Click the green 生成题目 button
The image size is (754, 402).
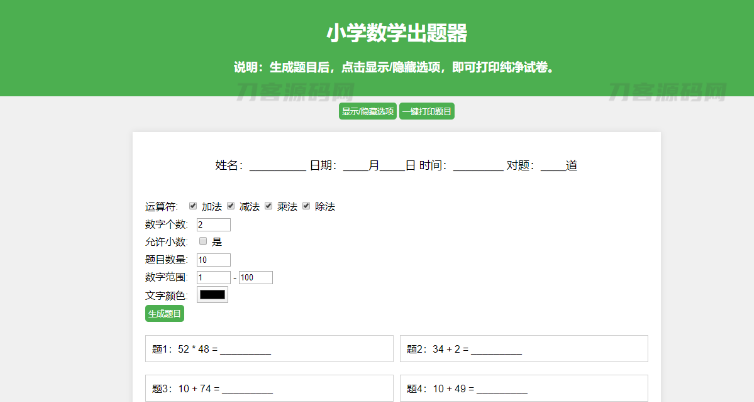pos(164,314)
